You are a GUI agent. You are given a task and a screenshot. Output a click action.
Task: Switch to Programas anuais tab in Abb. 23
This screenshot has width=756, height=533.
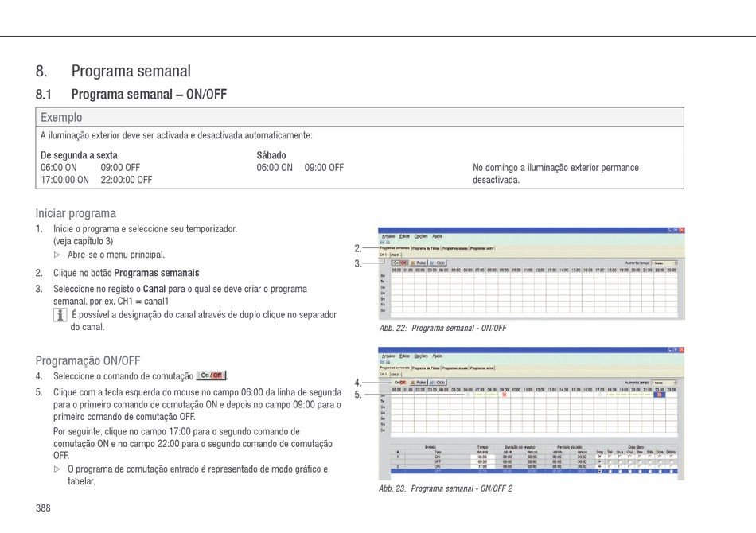[x=455, y=368]
